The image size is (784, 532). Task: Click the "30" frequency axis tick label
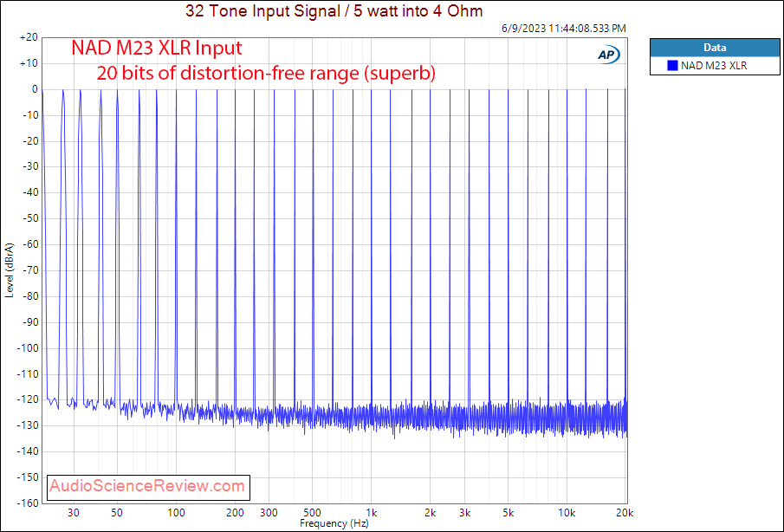click(x=74, y=513)
